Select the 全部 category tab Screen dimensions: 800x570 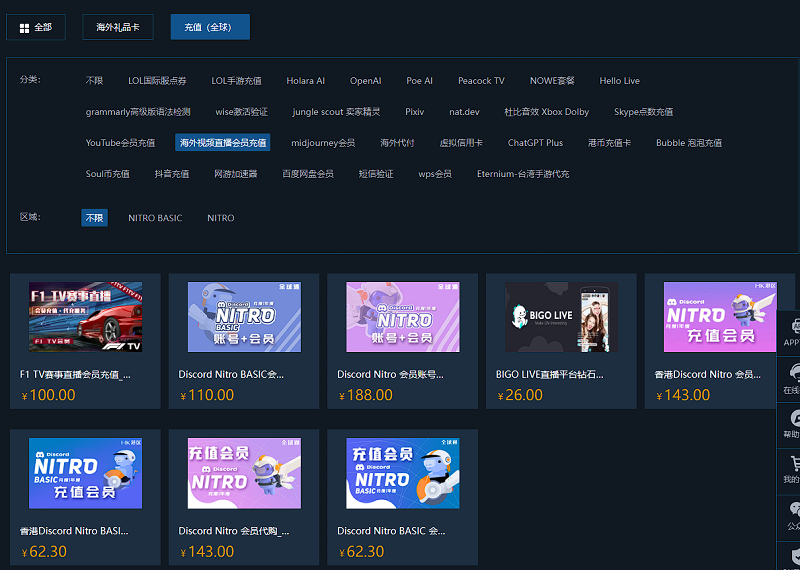36,27
